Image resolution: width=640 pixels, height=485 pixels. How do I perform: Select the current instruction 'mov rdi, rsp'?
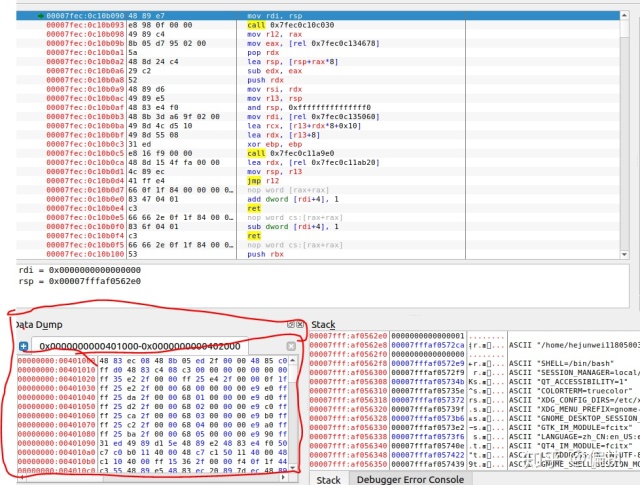coord(318,16)
